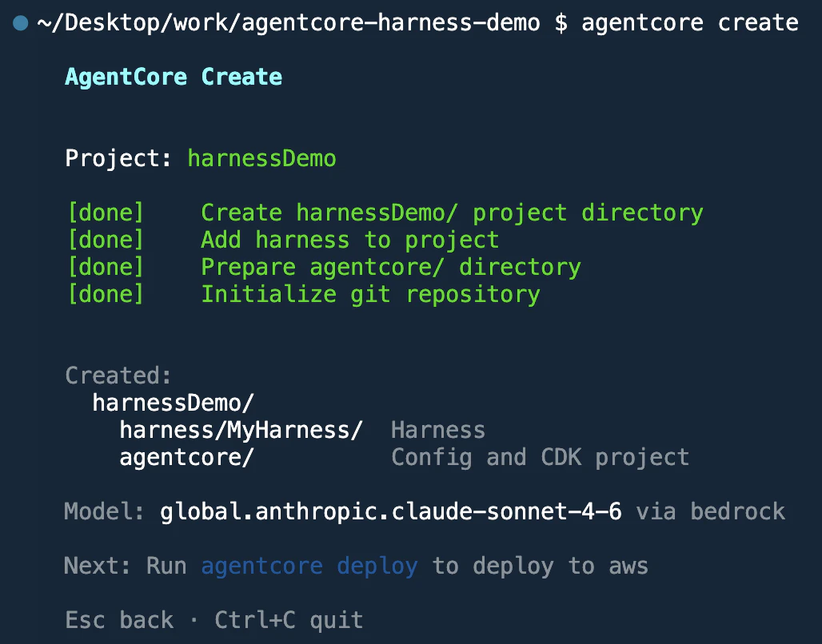Click [done] beside 'Create harnessDemo/ project directory'

click(106, 213)
